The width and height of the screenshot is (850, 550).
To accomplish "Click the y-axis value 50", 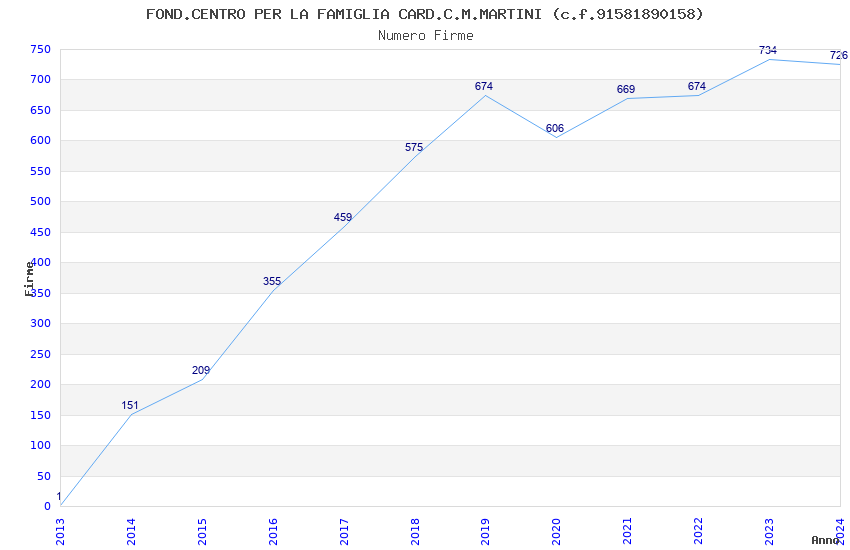I will [44, 476].
